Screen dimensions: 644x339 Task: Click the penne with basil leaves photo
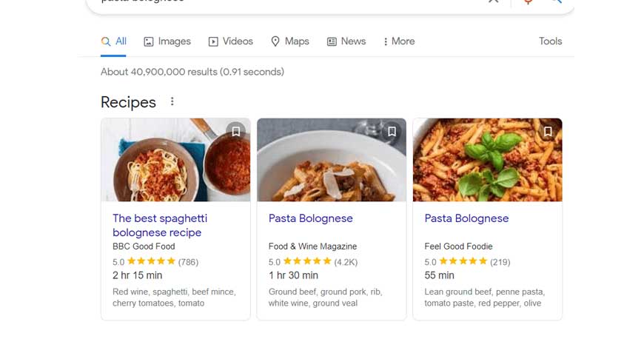click(x=487, y=160)
